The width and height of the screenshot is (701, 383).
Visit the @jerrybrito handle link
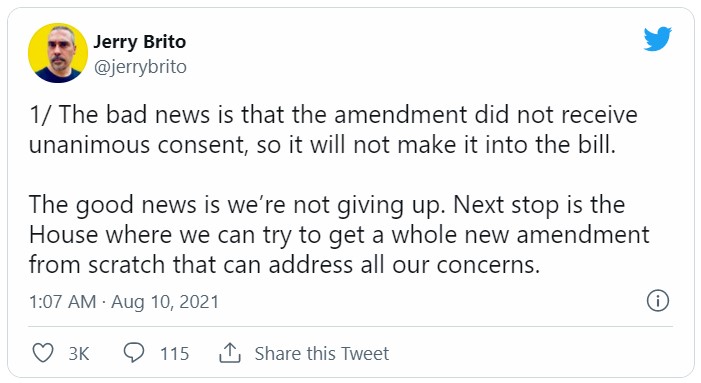click(x=140, y=67)
